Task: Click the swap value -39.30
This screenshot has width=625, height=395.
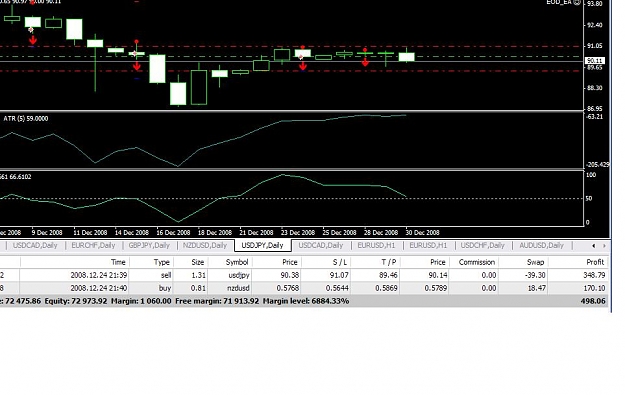Action: 535,275
